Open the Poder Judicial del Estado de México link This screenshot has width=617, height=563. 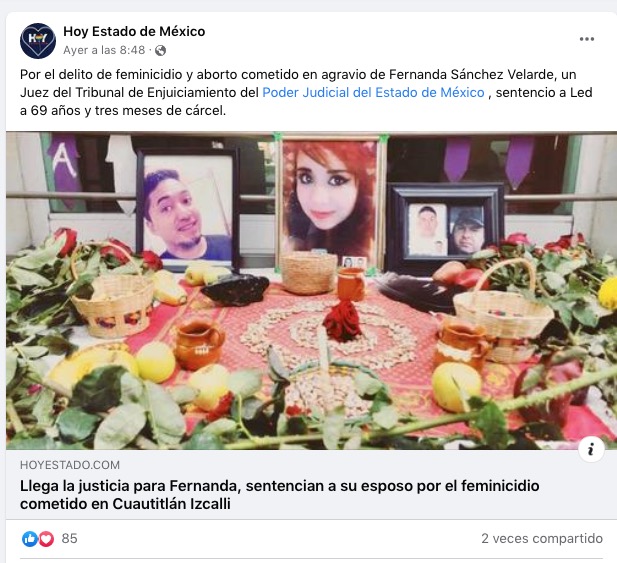(x=373, y=92)
